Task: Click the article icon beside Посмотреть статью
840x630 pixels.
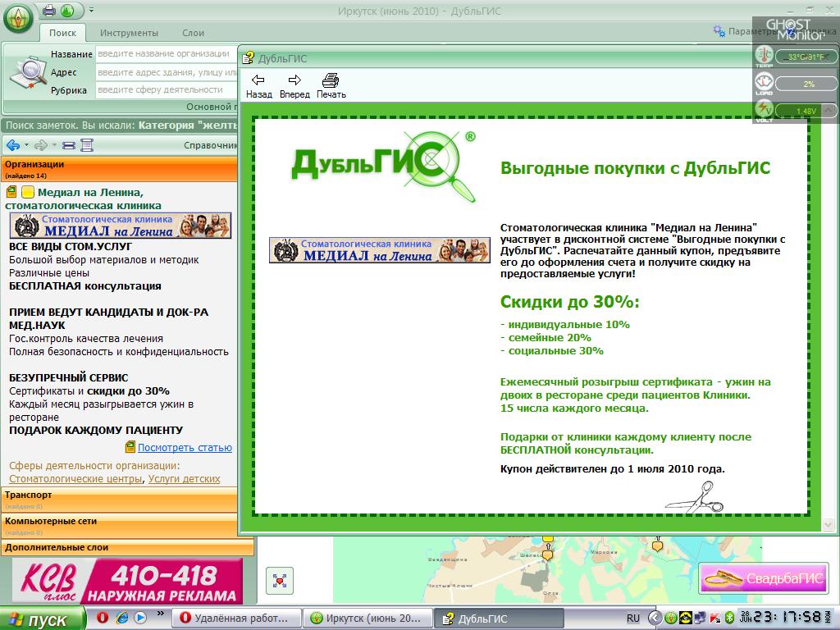Action: [x=130, y=447]
